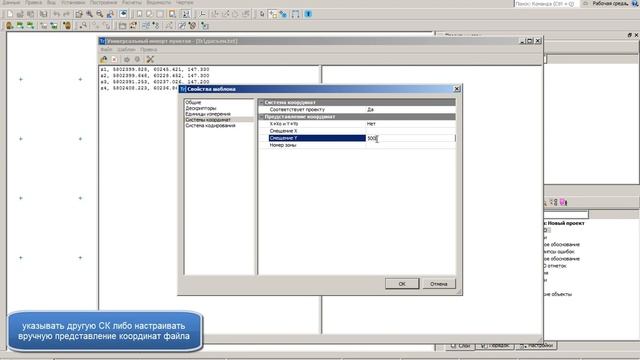This screenshot has height=360, width=640.
Task: Switch to the Слои tab at the bottom
Action: (460, 346)
